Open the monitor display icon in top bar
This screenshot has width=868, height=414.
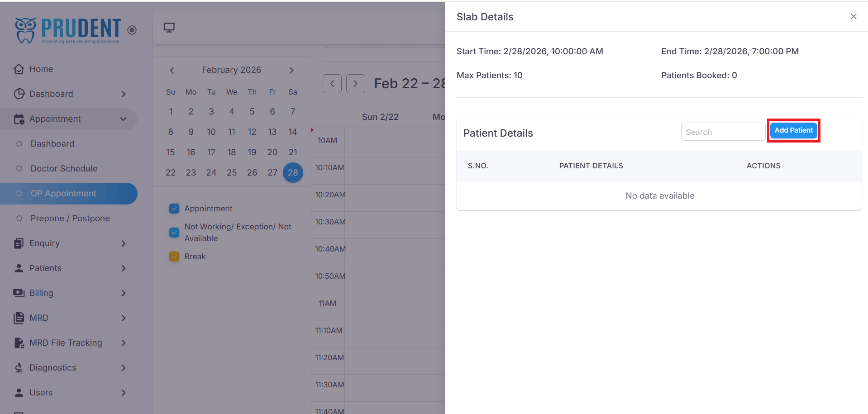[x=169, y=28]
